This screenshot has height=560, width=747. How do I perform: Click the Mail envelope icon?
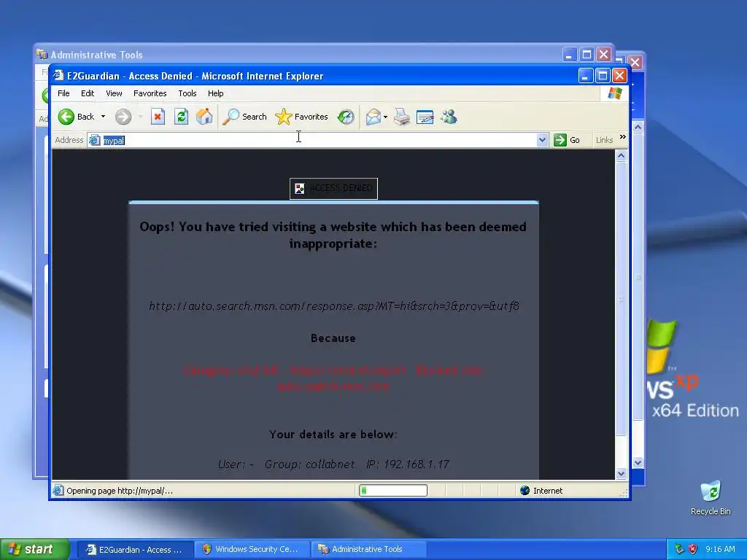point(373,117)
